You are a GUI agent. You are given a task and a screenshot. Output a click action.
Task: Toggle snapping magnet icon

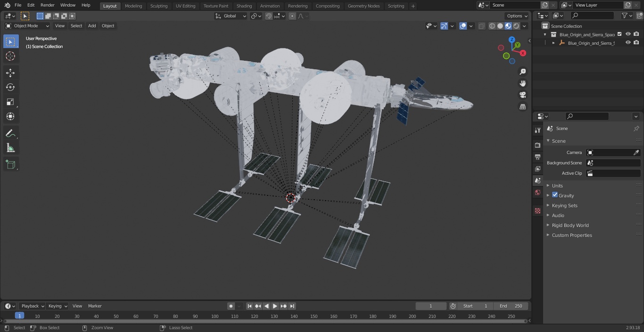(x=268, y=16)
